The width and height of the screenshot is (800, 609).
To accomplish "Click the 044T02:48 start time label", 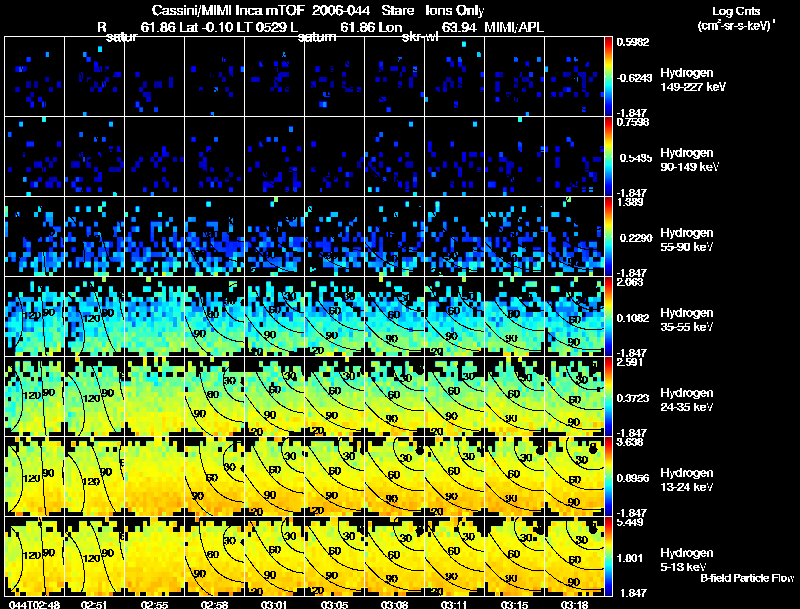I will coord(35,604).
